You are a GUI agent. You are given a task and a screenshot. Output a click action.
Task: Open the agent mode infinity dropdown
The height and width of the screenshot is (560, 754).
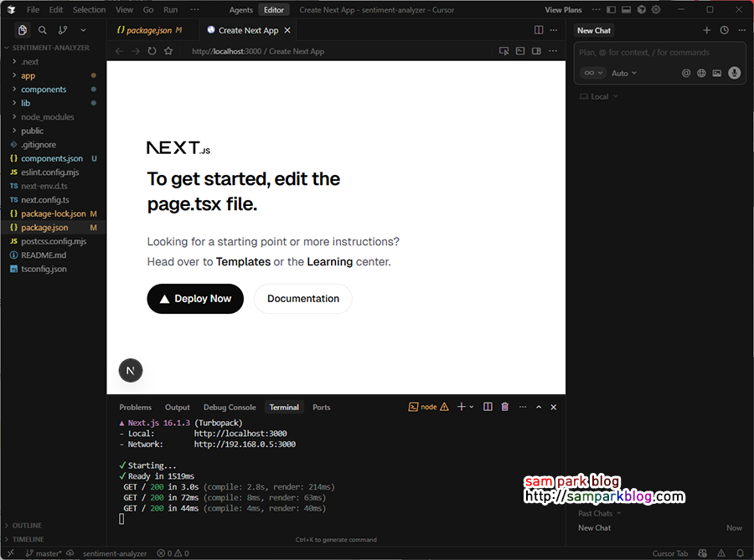coord(593,73)
